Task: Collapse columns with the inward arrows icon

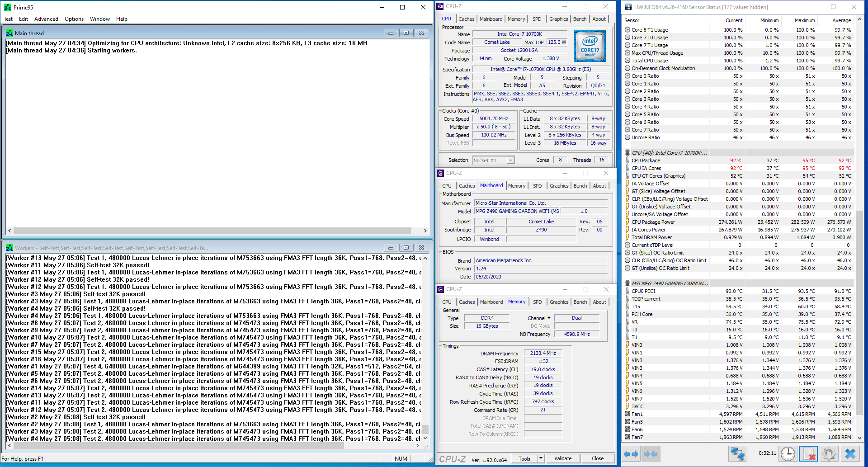Action: [x=651, y=453]
